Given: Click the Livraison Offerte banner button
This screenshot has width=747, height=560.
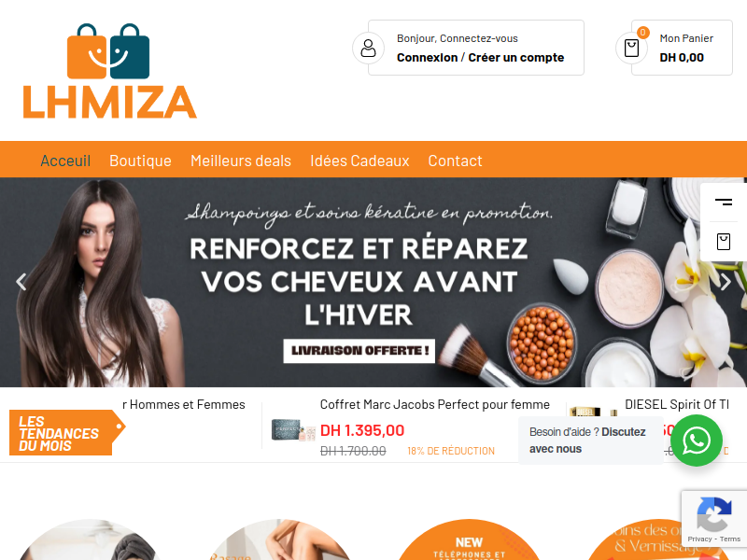Looking at the screenshot, I should click(359, 351).
